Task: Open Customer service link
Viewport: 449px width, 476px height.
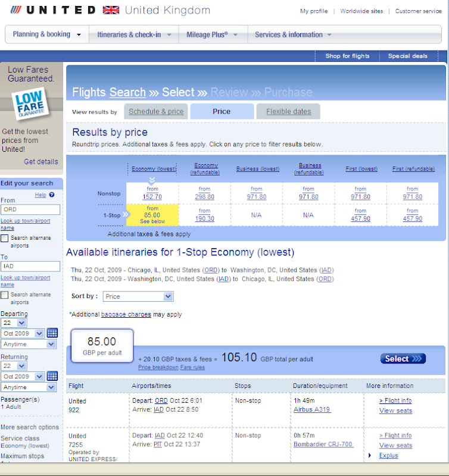Action: [418, 11]
